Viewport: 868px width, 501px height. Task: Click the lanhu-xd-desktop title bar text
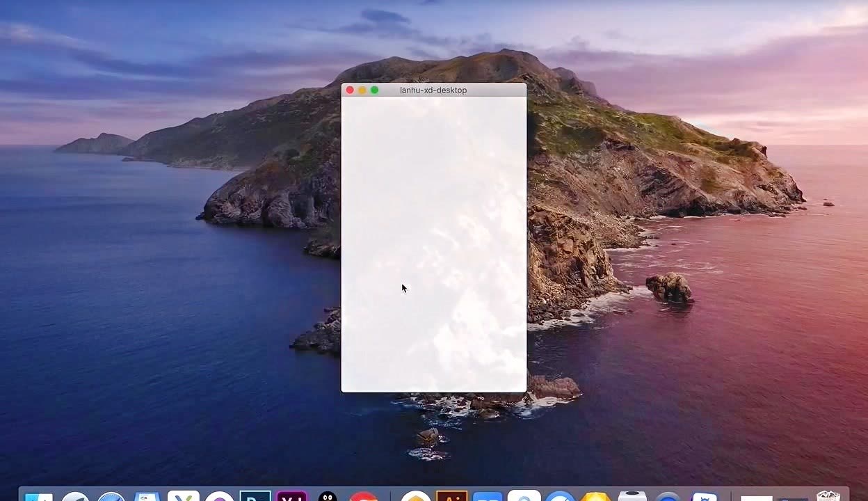433,90
